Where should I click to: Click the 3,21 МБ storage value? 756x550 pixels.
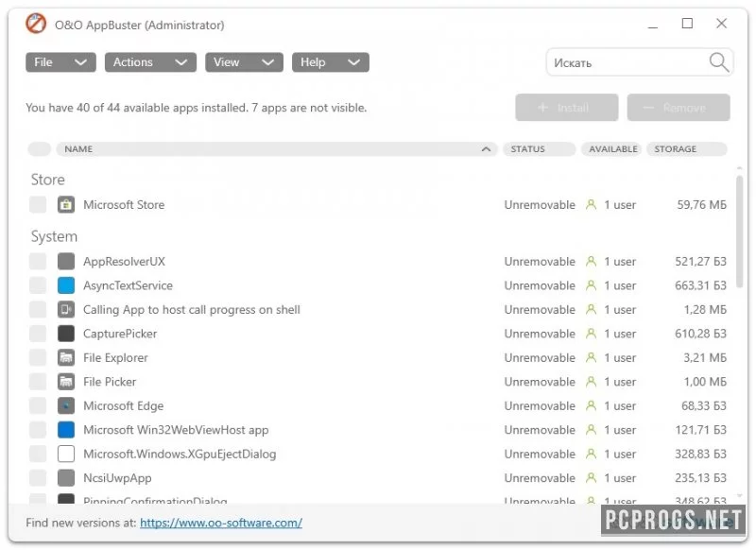tap(705, 357)
